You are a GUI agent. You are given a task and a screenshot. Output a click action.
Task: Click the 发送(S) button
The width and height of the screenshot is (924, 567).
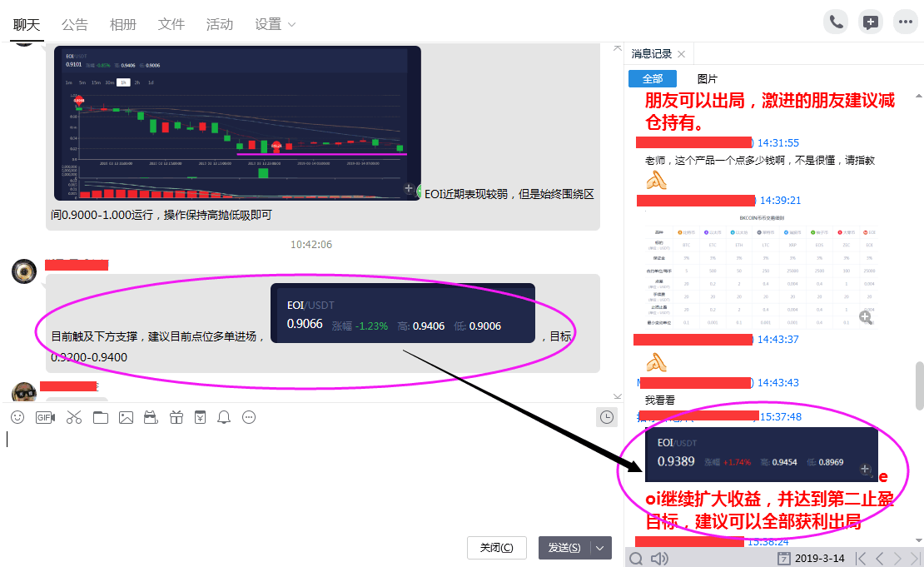564,548
